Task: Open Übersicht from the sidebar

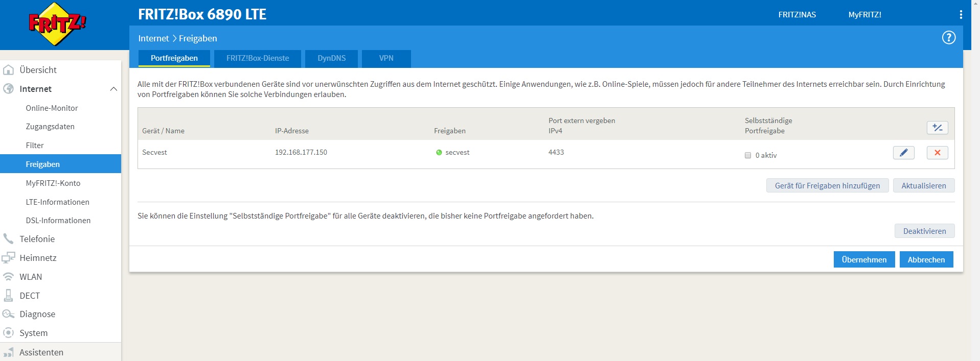Action: (x=38, y=70)
